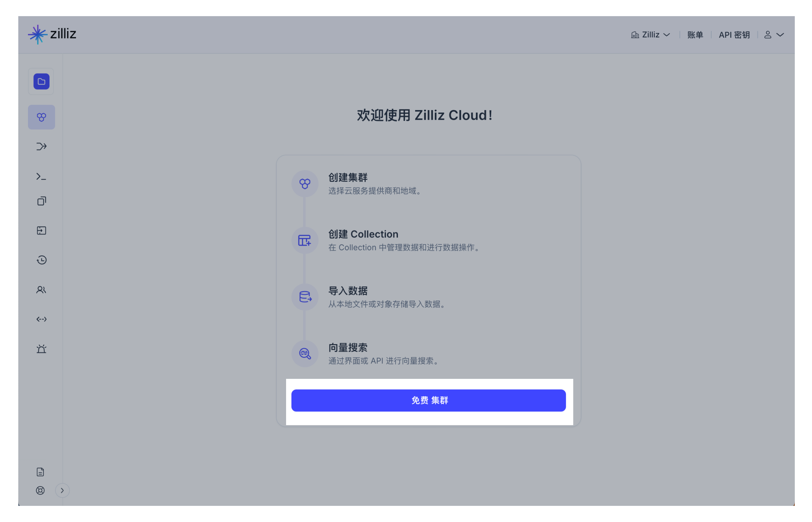The height and width of the screenshot is (522, 812).
Task: Open the import box-arrow sidebar icon
Action: 42,230
